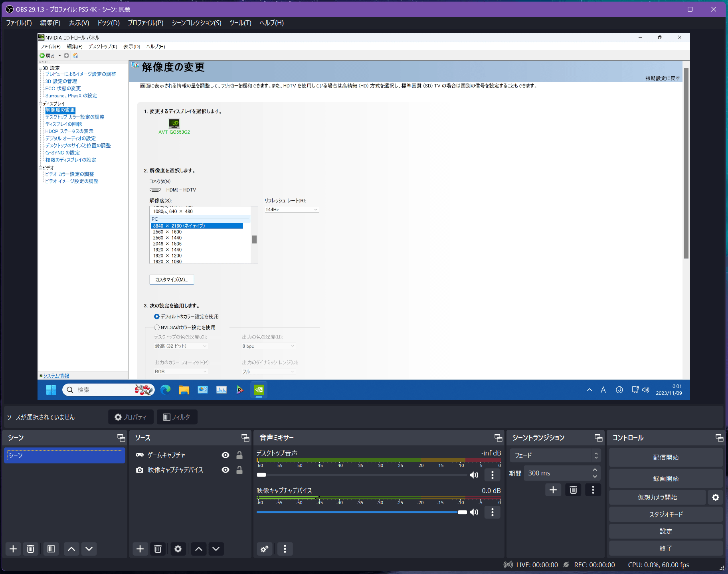This screenshot has height=574, width=728.
Task: Add a transition with plus icon
Action: point(553,490)
